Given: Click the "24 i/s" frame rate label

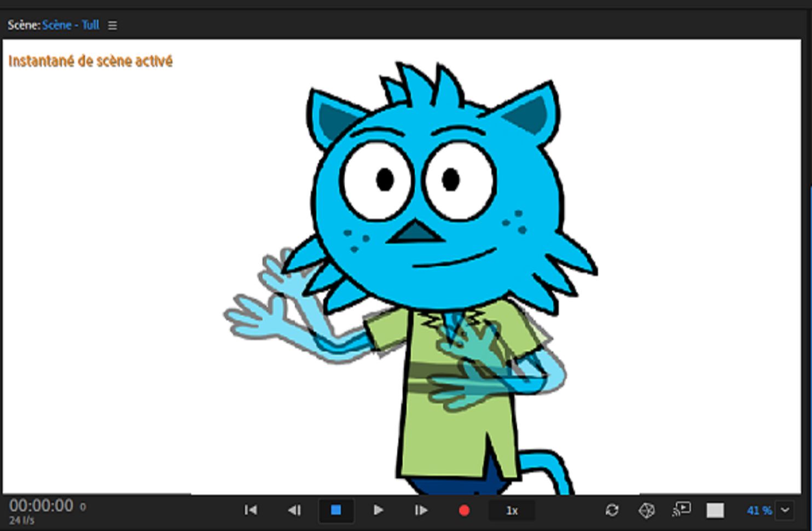Looking at the screenshot, I should (22, 520).
